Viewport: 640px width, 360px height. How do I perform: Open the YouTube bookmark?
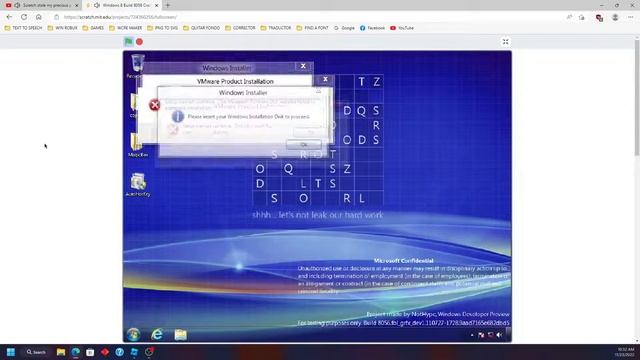[402, 28]
